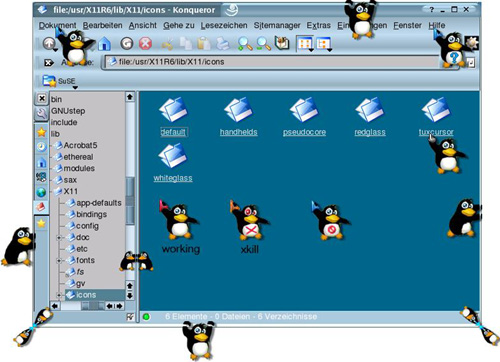500x362 pixels.
Task: Click the address field showing file:/usr/X11R6/lib/X11/icons
Action: click(272, 62)
